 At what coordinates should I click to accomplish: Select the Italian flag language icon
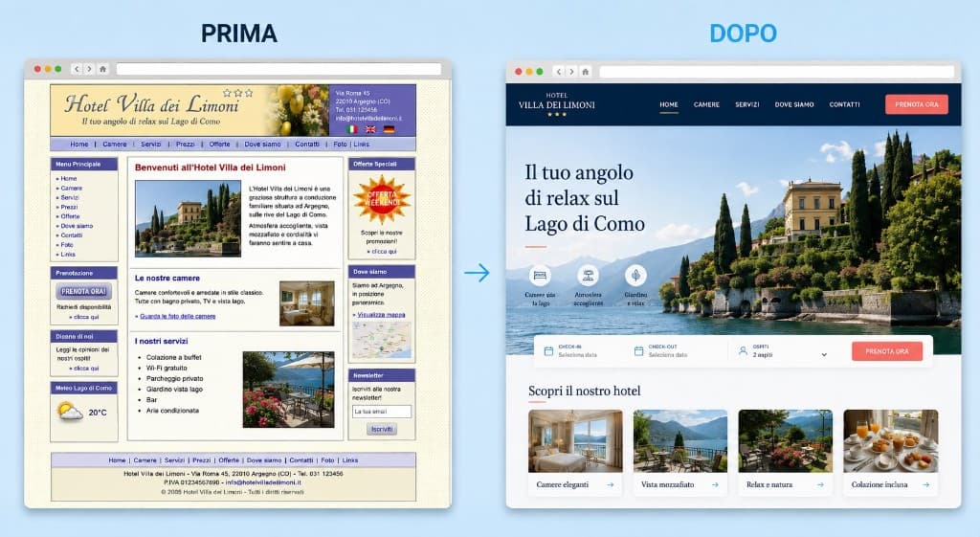352,129
